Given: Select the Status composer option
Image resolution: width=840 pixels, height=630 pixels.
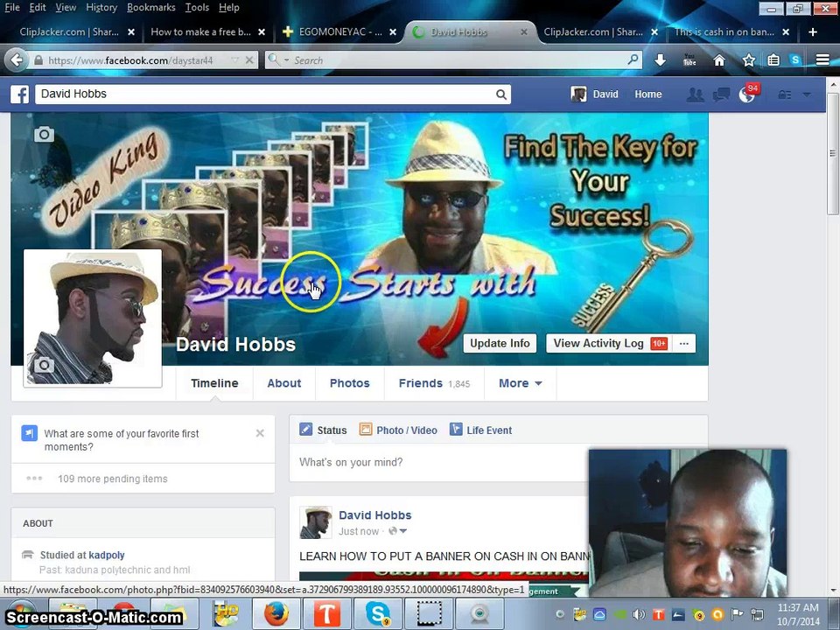Looking at the screenshot, I should [323, 430].
